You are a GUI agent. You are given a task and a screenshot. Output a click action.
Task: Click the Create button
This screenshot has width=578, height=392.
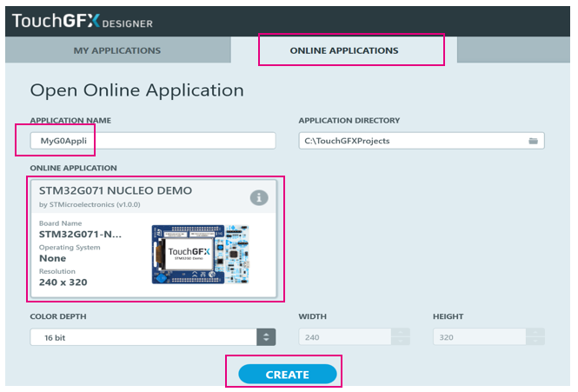(x=288, y=375)
